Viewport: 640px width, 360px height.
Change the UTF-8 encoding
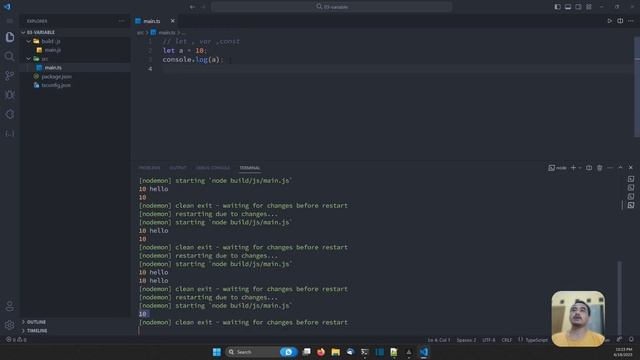pos(489,340)
